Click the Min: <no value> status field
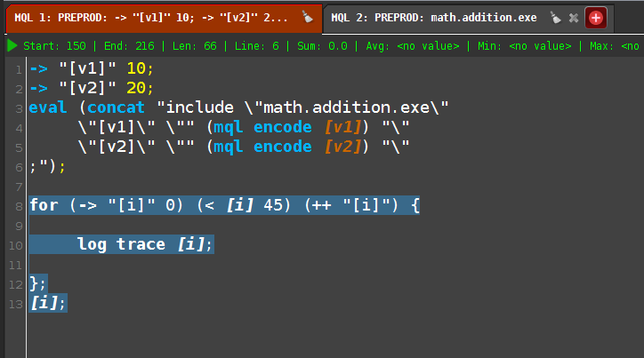 [525, 46]
